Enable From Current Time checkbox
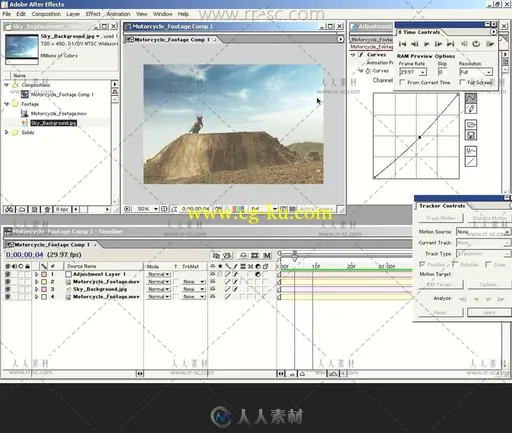The height and width of the screenshot is (433, 512). click(x=402, y=82)
